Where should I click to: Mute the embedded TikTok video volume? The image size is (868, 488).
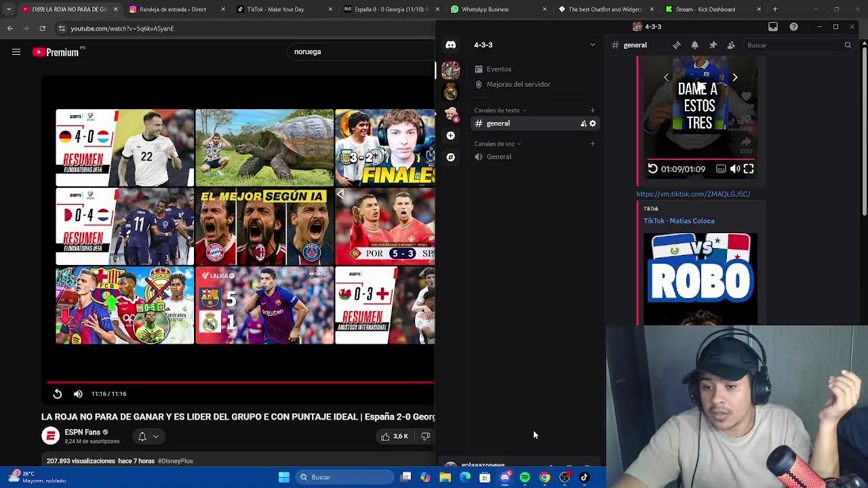pyautogui.click(x=735, y=169)
